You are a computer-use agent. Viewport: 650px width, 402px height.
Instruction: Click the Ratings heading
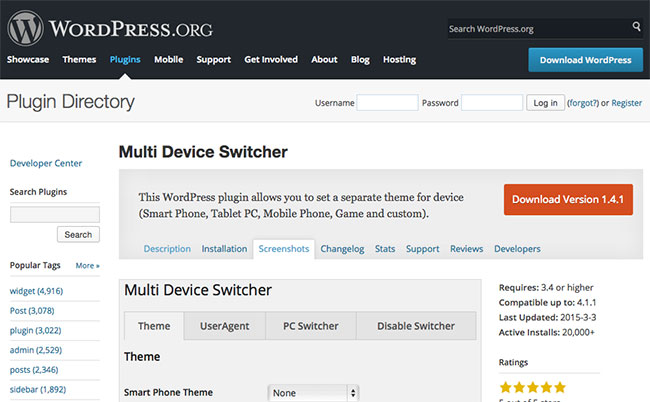pyautogui.click(x=513, y=363)
